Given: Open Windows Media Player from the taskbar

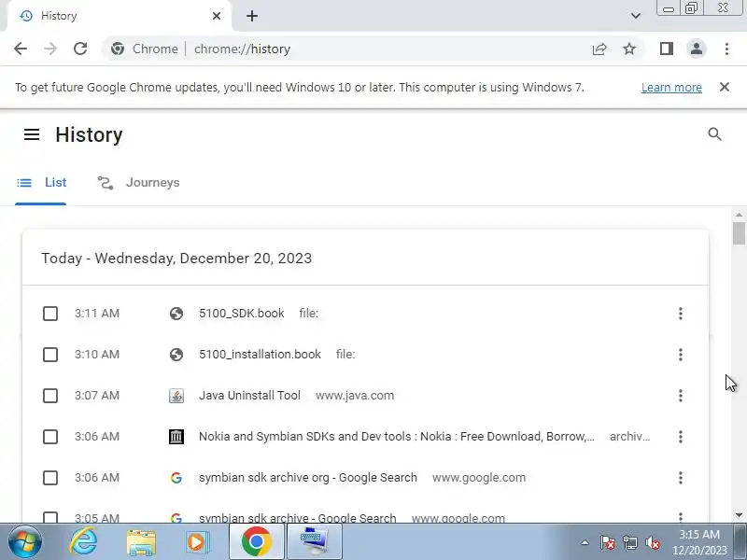Looking at the screenshot, I should (x=197, y=542).
